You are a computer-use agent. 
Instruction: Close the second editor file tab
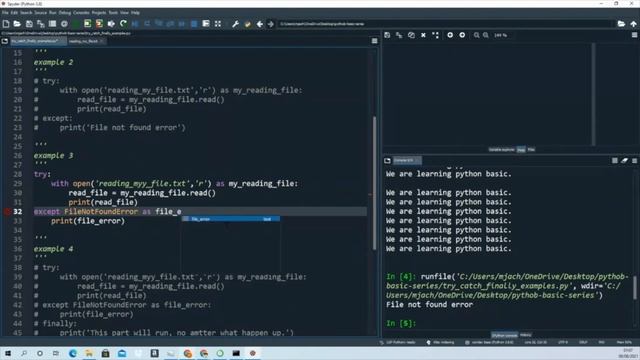pos(102,41)
